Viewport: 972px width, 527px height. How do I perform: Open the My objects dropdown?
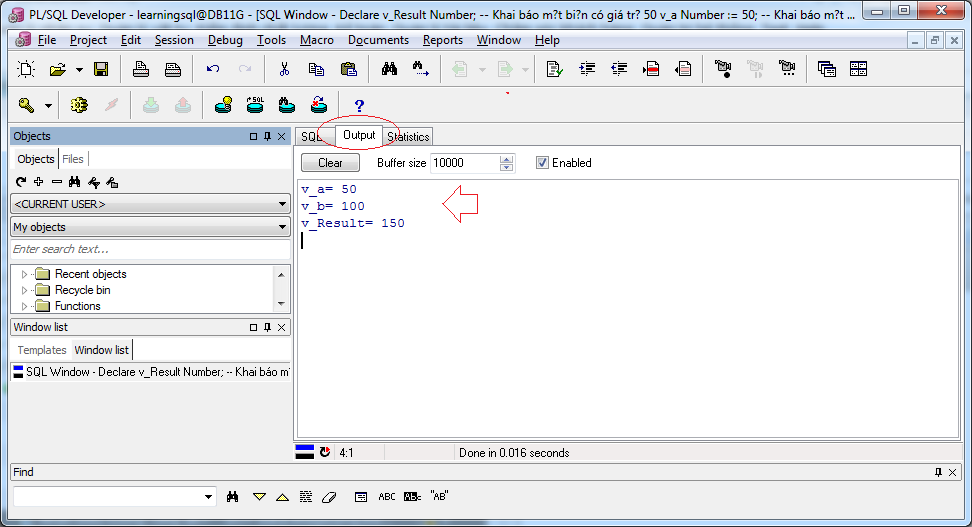151,227
